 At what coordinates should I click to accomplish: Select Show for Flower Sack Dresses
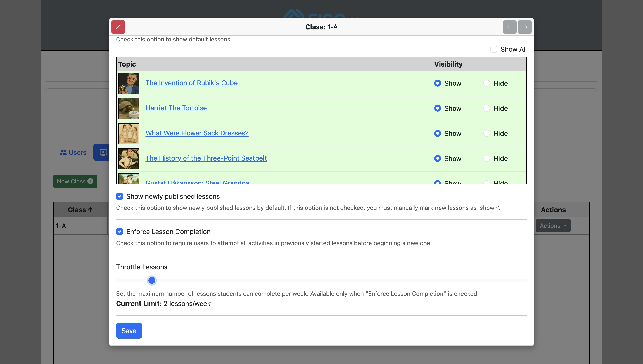(438, 133)
